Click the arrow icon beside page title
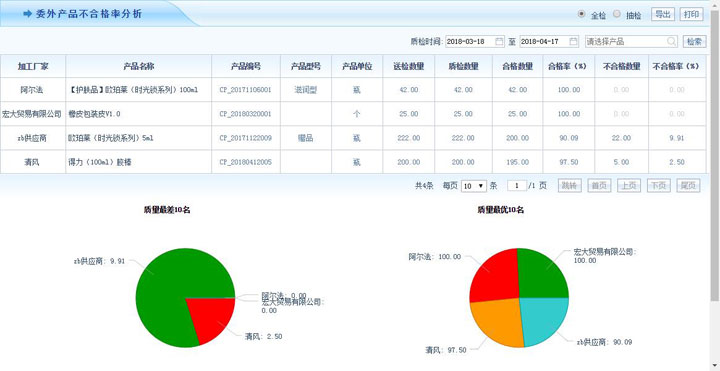This screenshot has height=371, width=720. (x=28, y=14)
